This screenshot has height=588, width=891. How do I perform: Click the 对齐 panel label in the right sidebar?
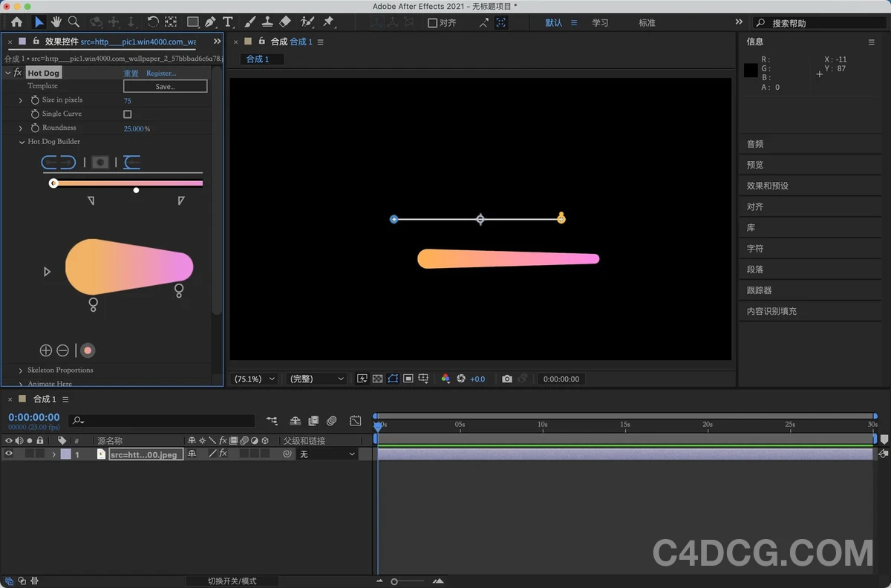755,206
